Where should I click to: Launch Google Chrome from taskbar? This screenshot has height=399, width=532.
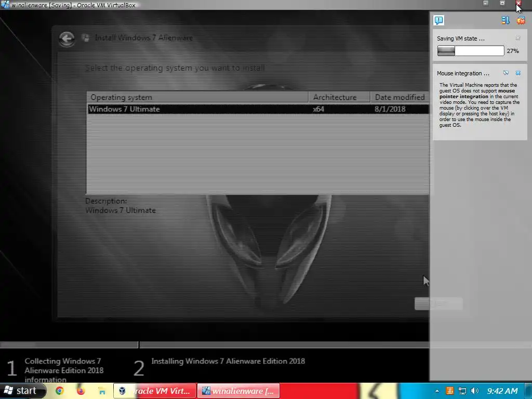(x=60, y=391)
